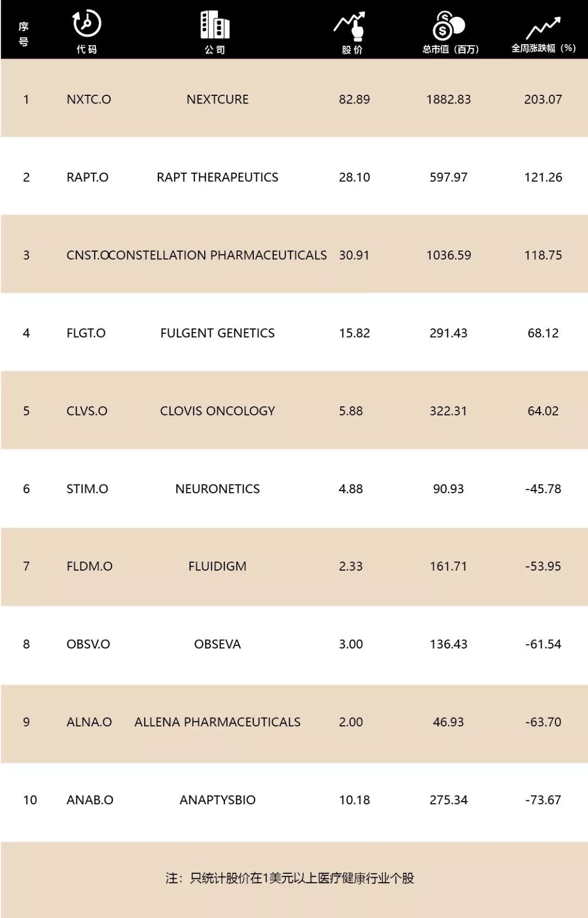This screenshot has height=918, width=588.
Task: Select the NXTC.O ticker code
Action: [89, 99]
